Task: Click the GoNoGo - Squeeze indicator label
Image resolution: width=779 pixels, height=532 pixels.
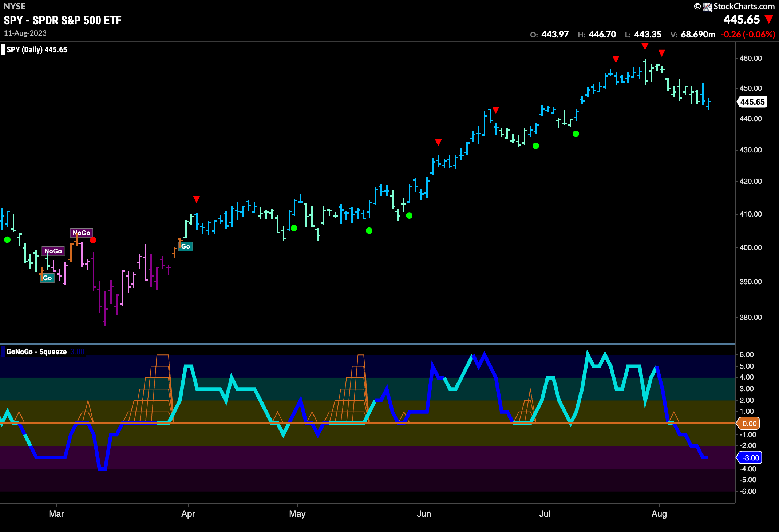Action: (37, 352)
